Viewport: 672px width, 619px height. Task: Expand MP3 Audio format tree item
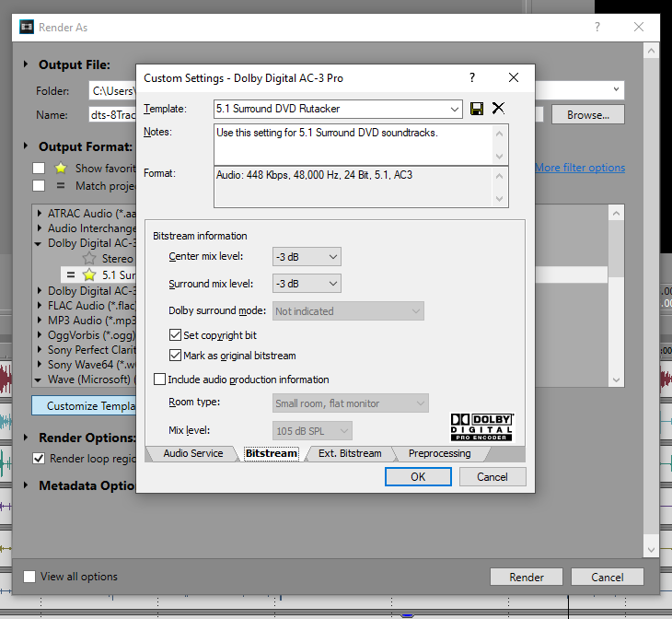click(x=40, y=320)
